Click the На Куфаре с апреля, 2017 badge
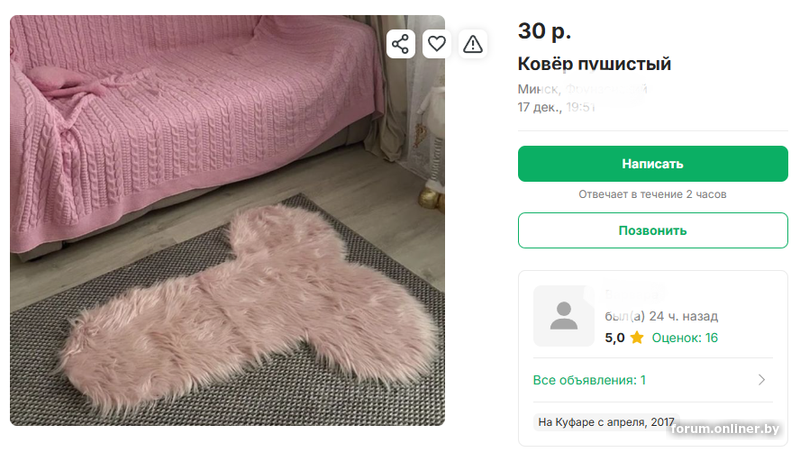This screenshot has height=450, width=800. (606, 422)
